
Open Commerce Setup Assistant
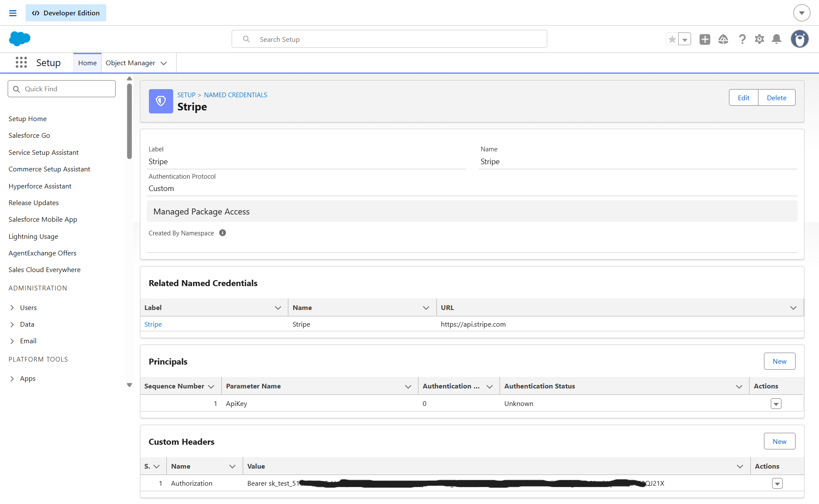[x=49, y=169]
